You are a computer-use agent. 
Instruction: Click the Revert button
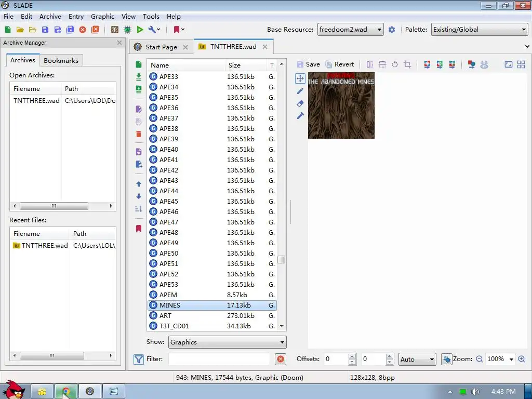click(339, 64)
